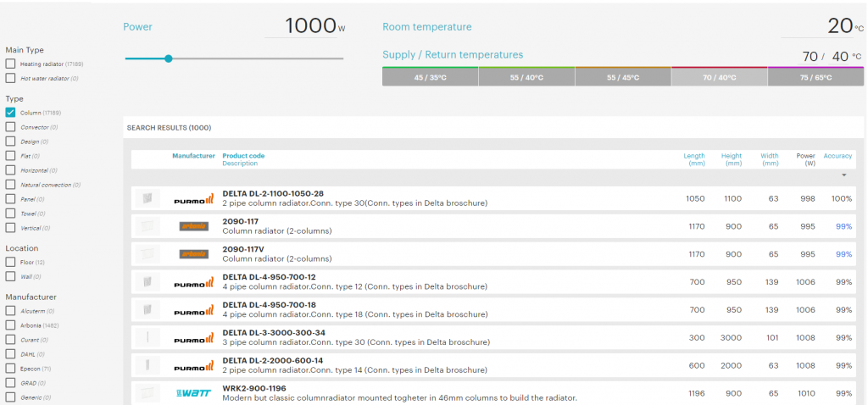868x405 pixels.
Task: Open thumbnail of DELTA DL-2-2000-600-14 radiator
Action: point(147,365)
